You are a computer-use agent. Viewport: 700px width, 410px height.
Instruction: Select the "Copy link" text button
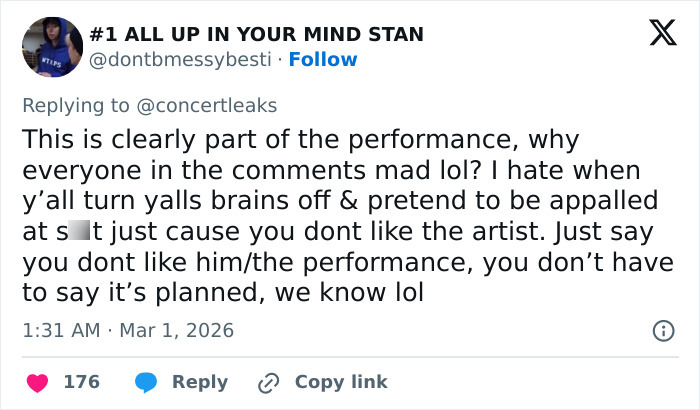341,382
